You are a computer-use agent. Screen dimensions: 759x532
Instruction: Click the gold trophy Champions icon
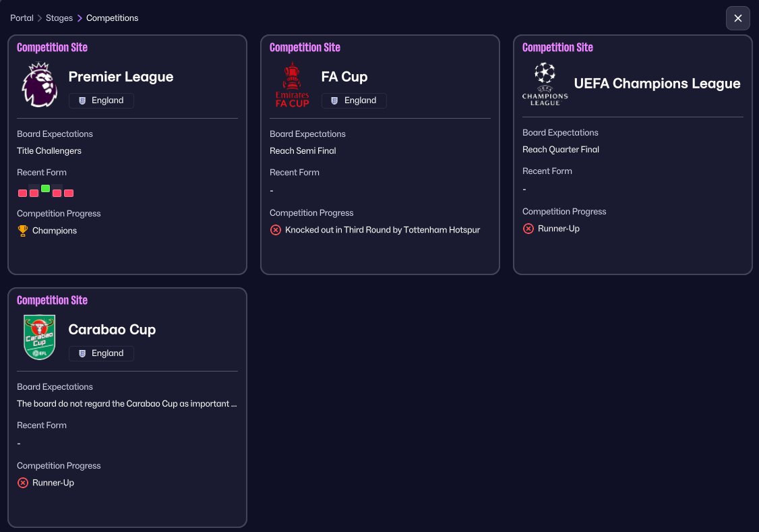[x=23, y=231]
